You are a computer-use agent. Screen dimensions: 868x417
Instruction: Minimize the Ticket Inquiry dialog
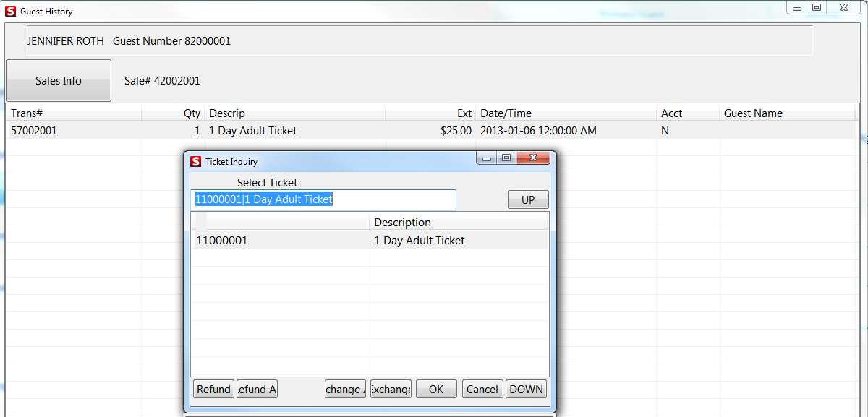click(x=486, y=158)
